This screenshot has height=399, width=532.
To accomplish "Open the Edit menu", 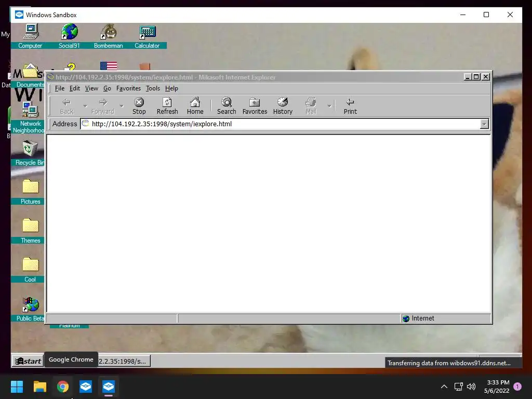I will click(75, 88).
